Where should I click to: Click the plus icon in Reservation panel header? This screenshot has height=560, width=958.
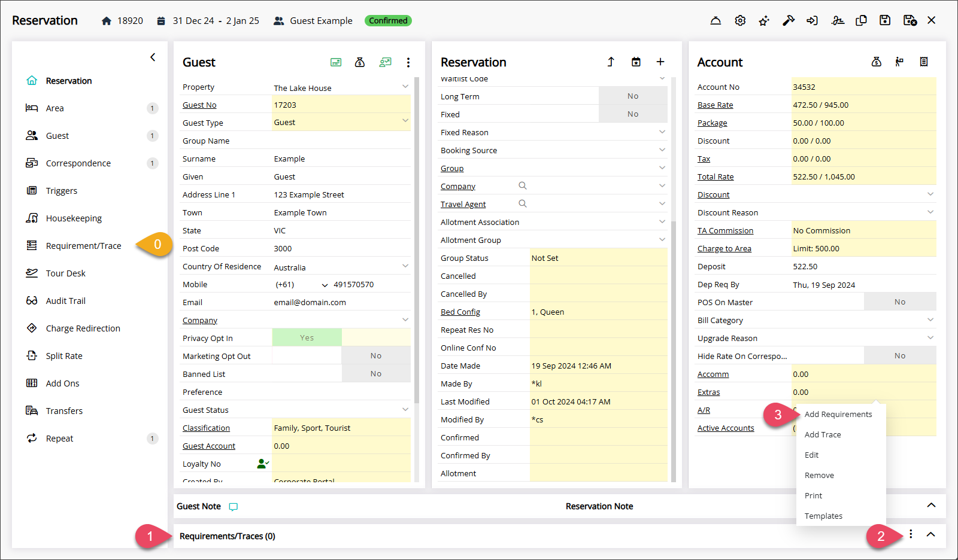[x=660, y=62]
